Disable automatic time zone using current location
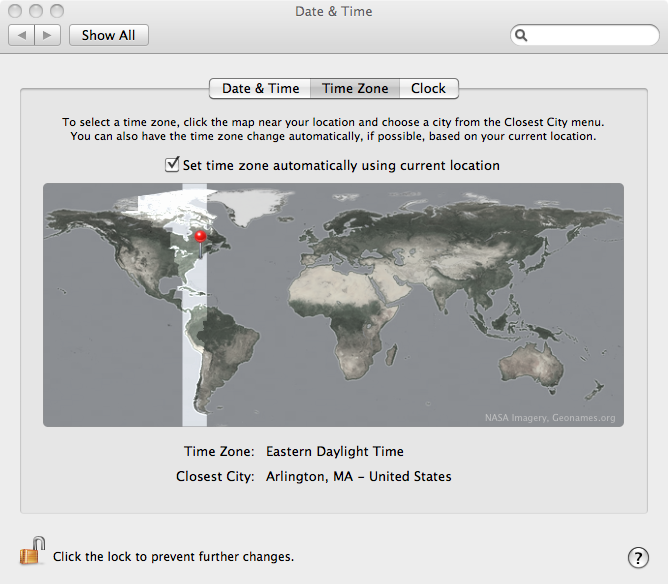Viewport: 668px width, 584px height. (x=173, y=165)
